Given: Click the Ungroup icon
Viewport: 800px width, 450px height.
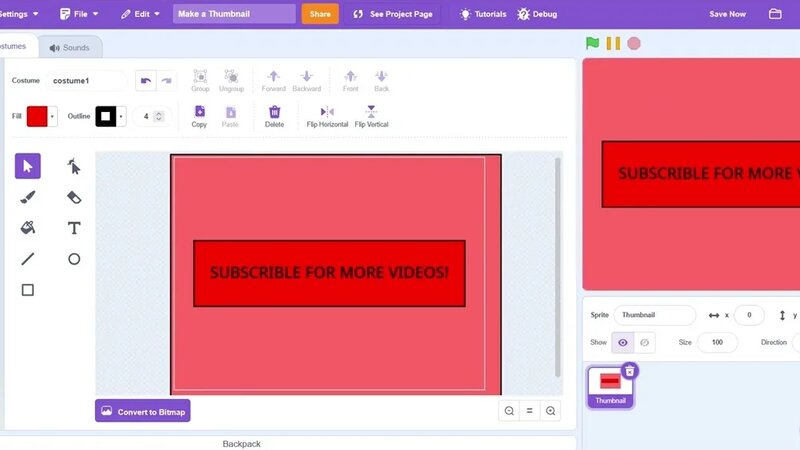Looking at the screenshot, I should click(x=231, y=81).
